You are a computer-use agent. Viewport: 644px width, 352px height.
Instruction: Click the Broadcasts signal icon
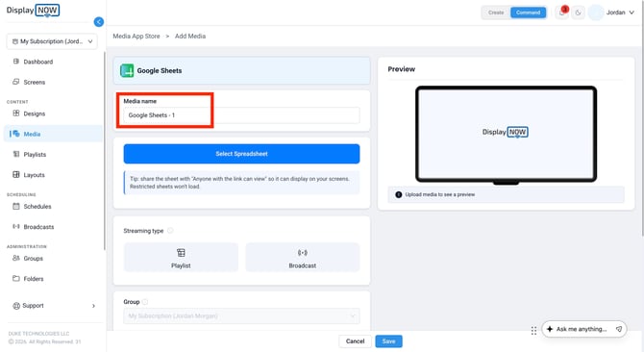click(16, 226)
